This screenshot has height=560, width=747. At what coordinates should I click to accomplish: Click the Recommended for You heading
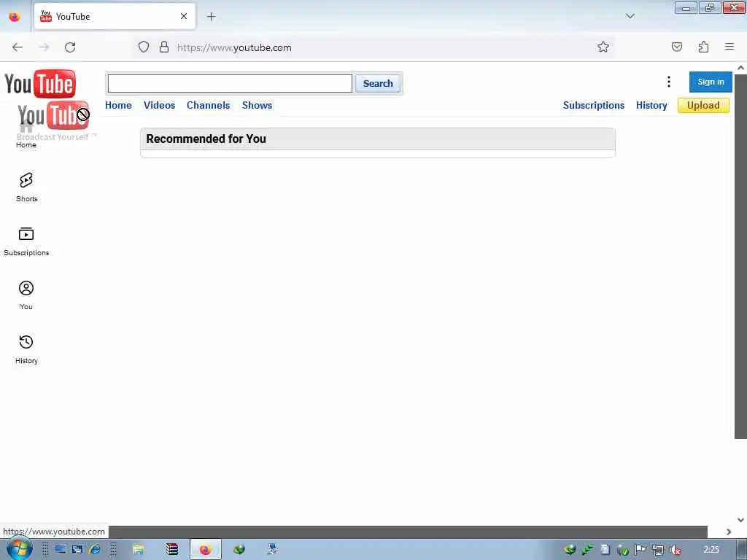tap(206, 139)
